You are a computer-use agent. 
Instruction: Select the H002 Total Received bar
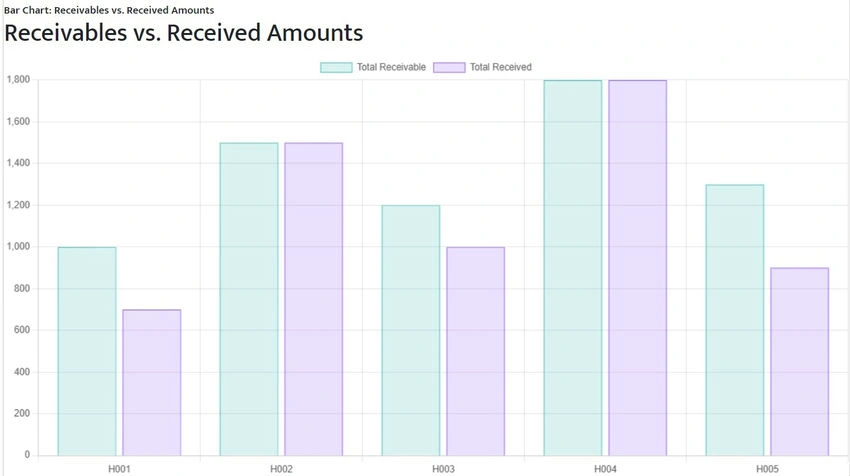(314, 299)
